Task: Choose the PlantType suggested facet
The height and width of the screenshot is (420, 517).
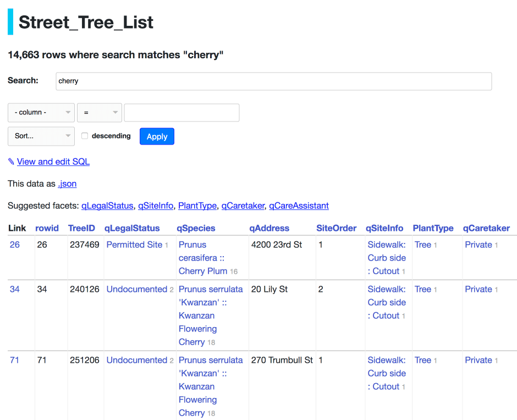Action: 197,206
